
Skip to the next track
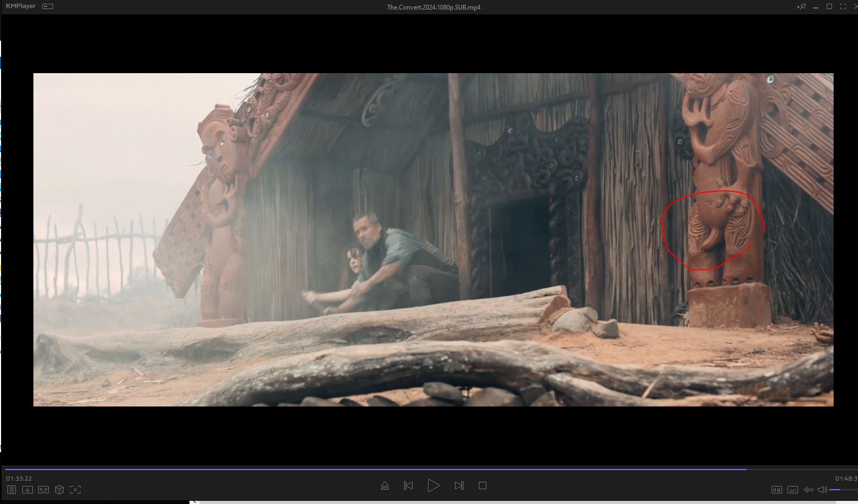click(x=459, y=485)
